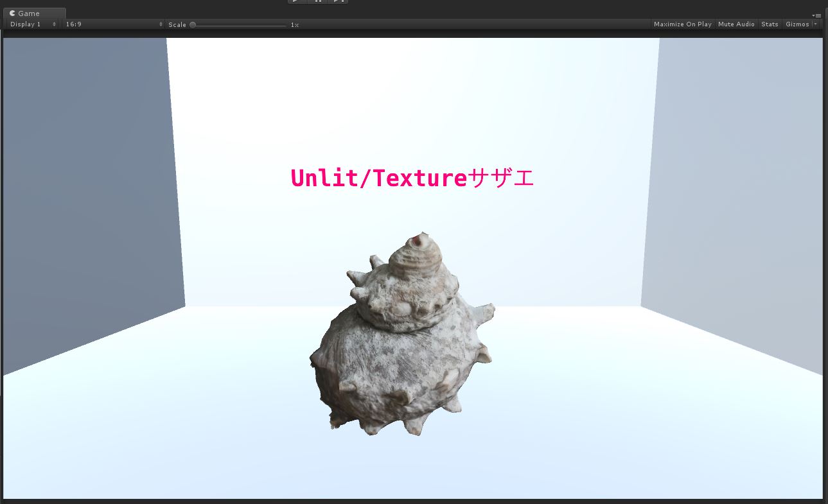Click the turban shell 3D model
This screenshot has width=828, height=504.
click(403, 340)
